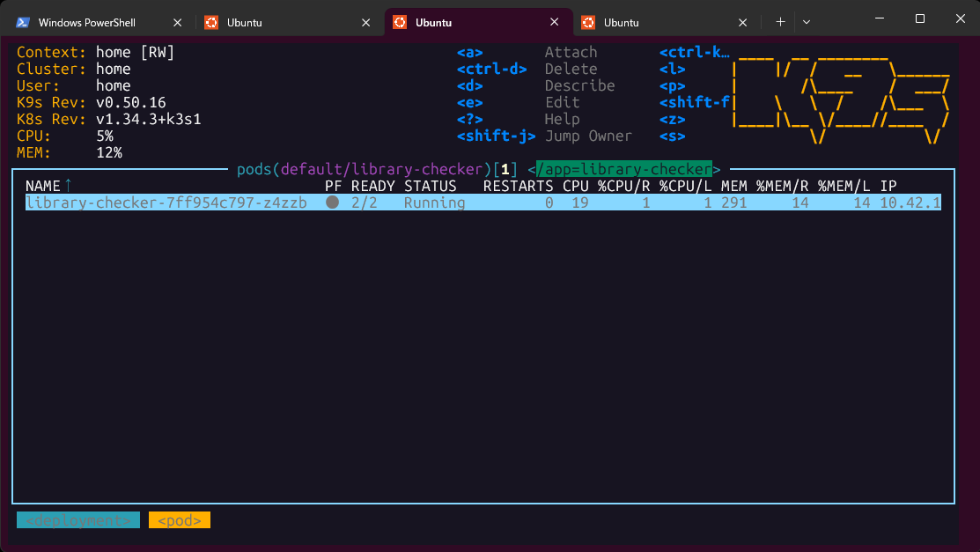Select the library-checker-7ff954c797-z4zzb pod row
980x552 pixels.
tap(166, 202)
